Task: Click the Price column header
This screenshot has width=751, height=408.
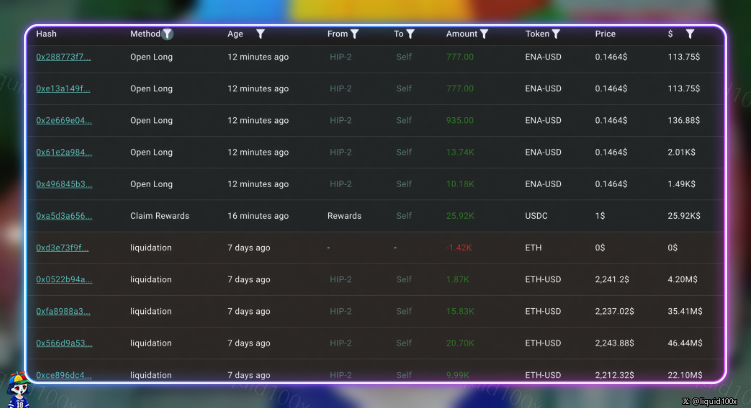Action: 605,34
